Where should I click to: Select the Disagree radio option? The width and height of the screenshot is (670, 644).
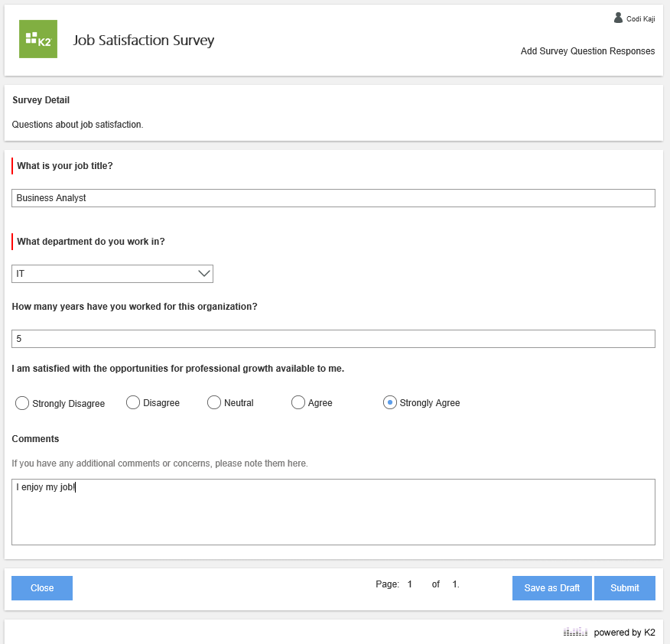tap(133, 402)
